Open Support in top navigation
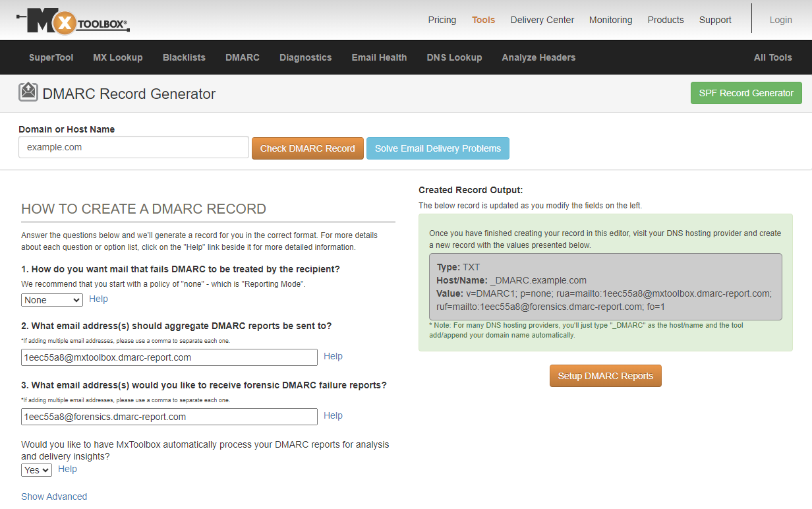 (x=715, y=20)
